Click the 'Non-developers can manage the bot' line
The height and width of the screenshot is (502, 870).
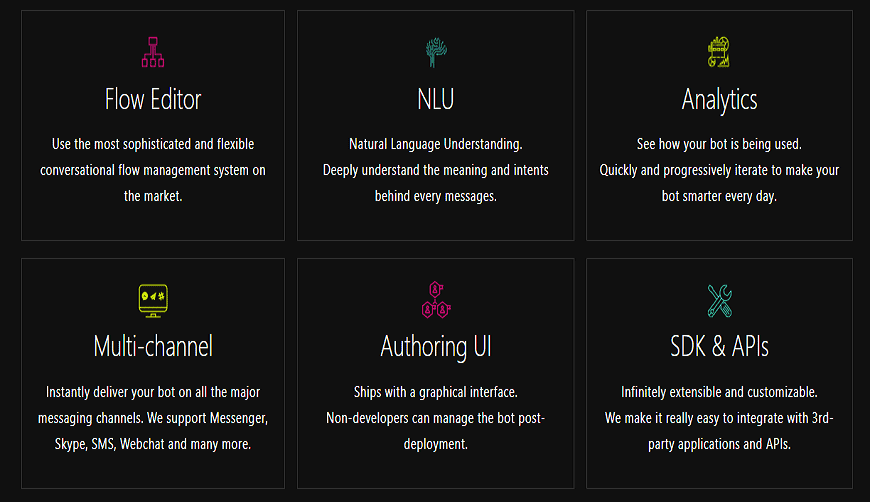click(x=436, y=418)
